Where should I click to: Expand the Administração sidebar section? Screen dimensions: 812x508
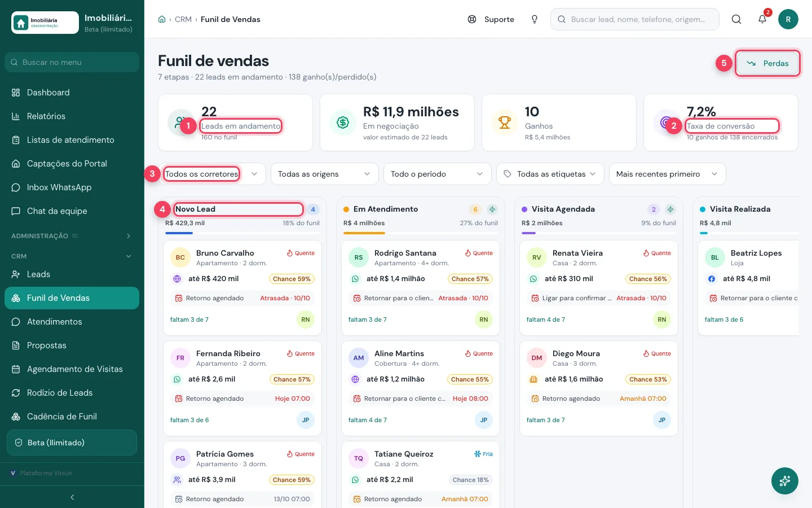72,236
